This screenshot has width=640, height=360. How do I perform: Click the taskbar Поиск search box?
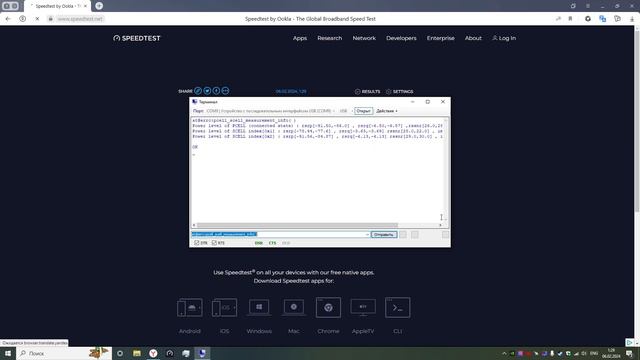[x=64, y=353]
